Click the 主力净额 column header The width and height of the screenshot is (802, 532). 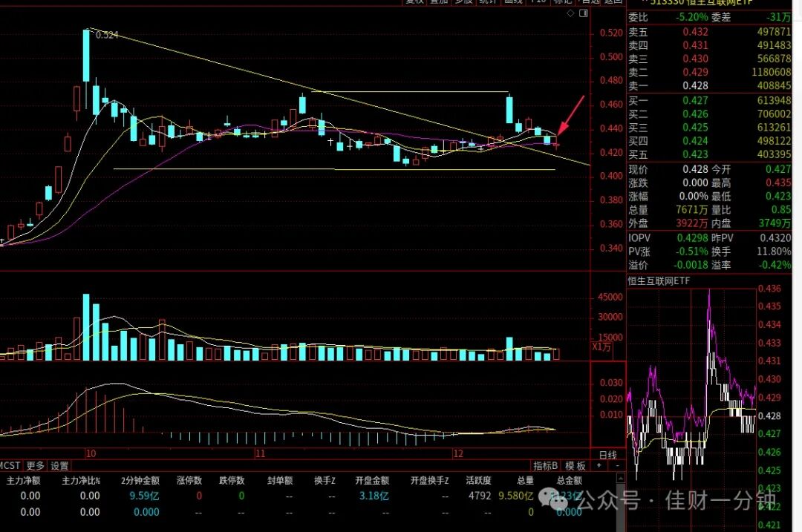pyautogui.click(x=23, y=480)
